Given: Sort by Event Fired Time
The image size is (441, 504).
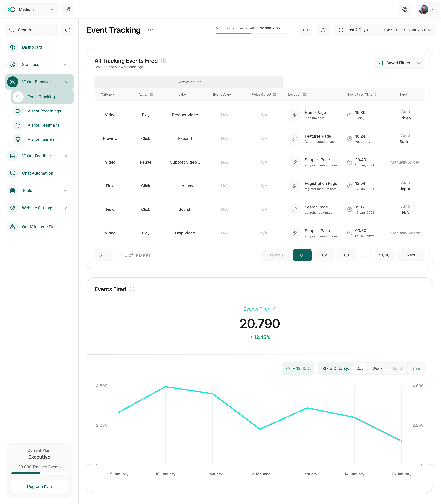Looking at the screenshot, I should pos(376,94).
